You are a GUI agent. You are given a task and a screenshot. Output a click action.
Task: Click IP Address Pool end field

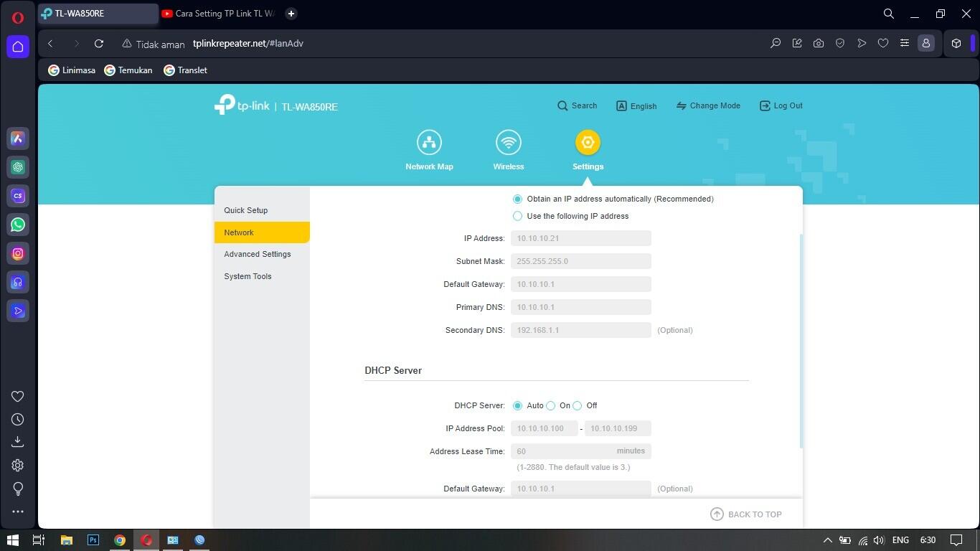click(x=618, y=428)
